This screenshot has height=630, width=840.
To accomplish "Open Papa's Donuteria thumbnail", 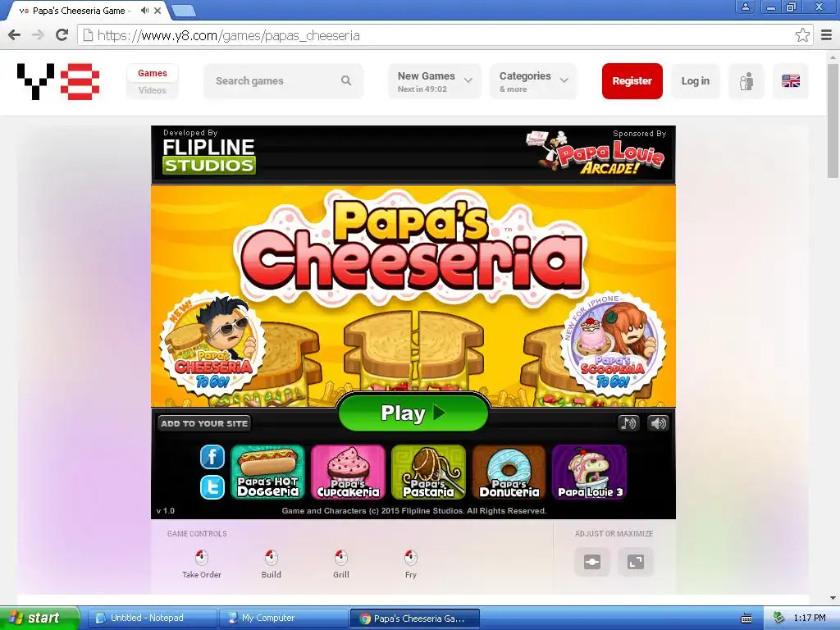I will tap(509, 472).
